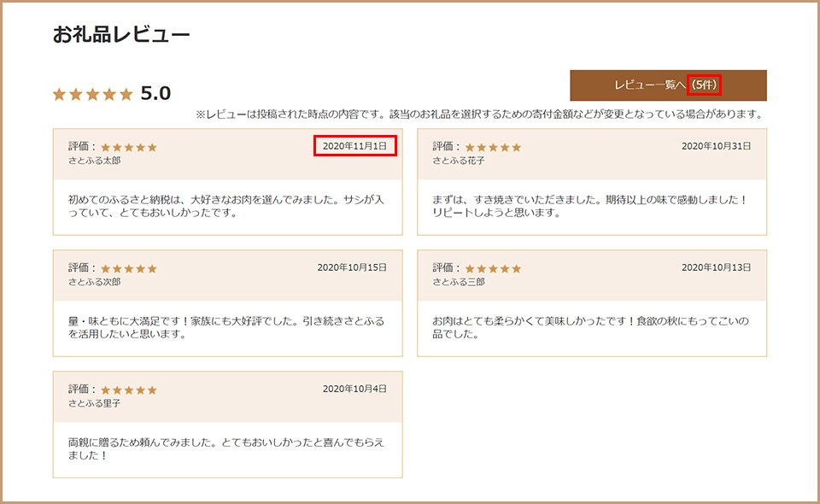The width and height of the screenshot is (820, 504).
Task: Click the notice starting ※レビューは投稿された時点
Action: coord(479,114)
